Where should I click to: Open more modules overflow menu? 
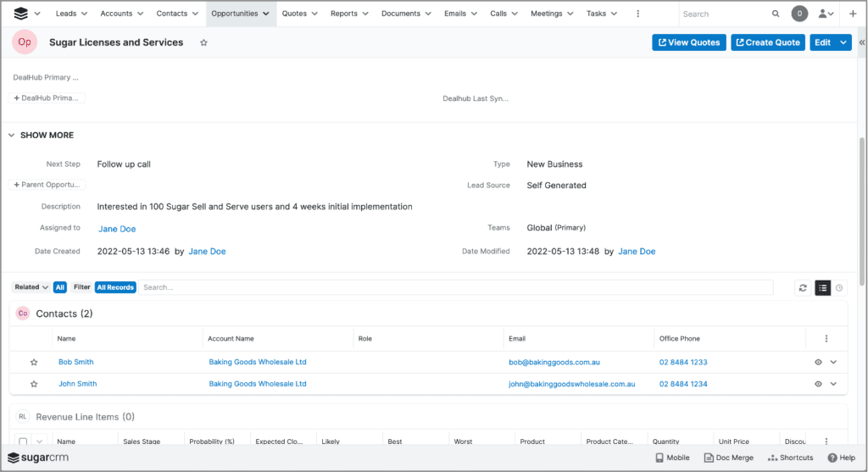tap(637, 14)
